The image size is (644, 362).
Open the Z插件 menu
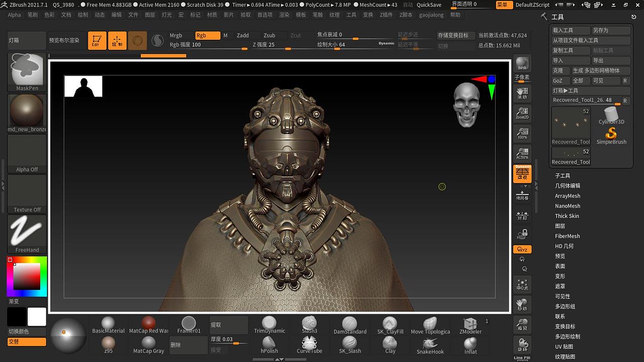[386, 15]
